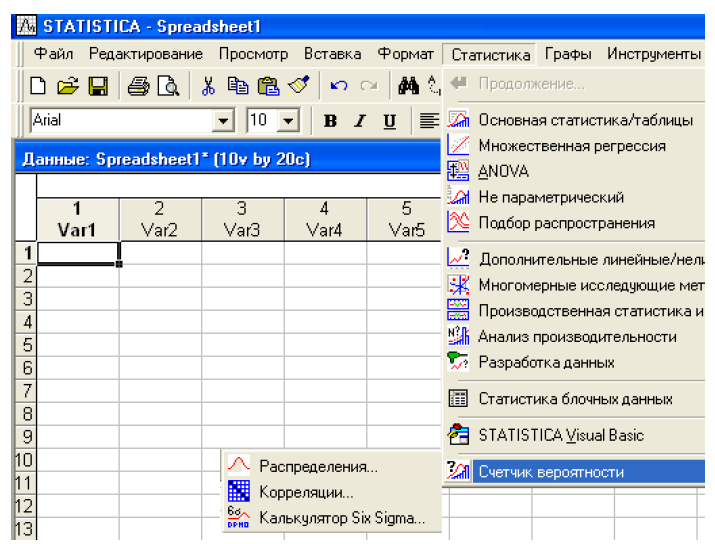Open the Инструменты menu
Image resolution: width=715 pixels, height=544 pixels.
pos(653,54)
